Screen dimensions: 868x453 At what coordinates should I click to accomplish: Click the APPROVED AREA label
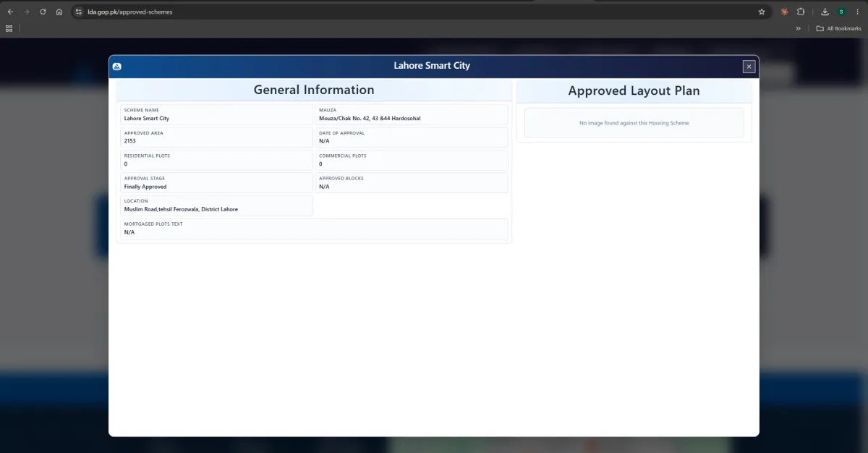tap(144, 133)
